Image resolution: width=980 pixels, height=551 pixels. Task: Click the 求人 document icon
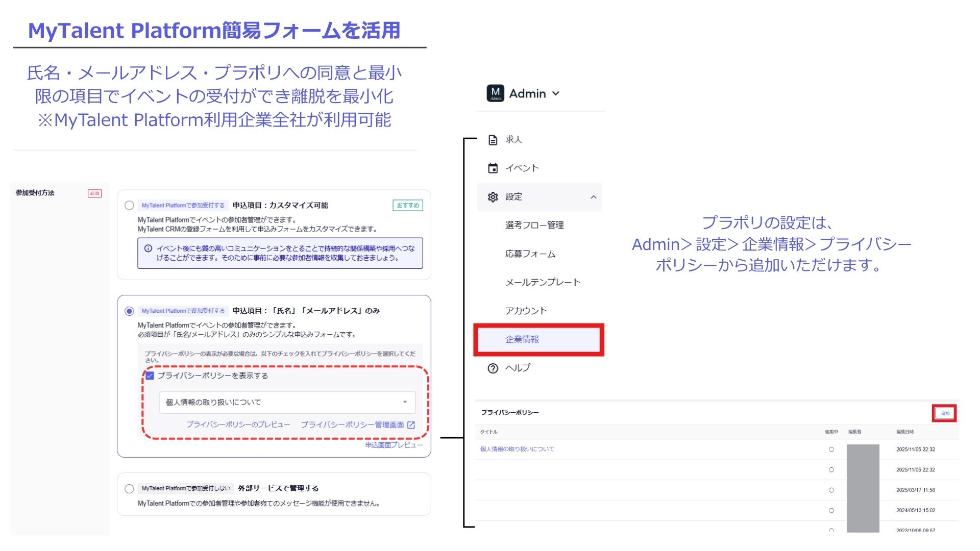pos(493,140)
